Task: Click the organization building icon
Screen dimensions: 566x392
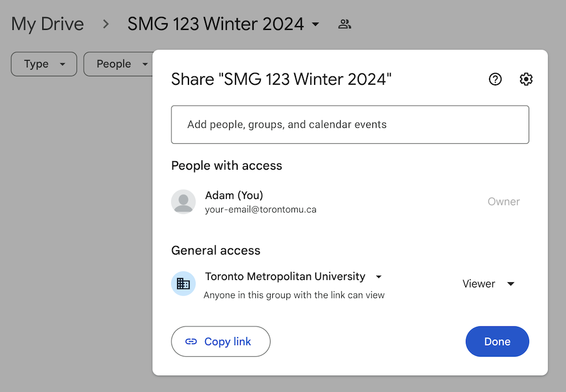Action: (x=183, y=284)
